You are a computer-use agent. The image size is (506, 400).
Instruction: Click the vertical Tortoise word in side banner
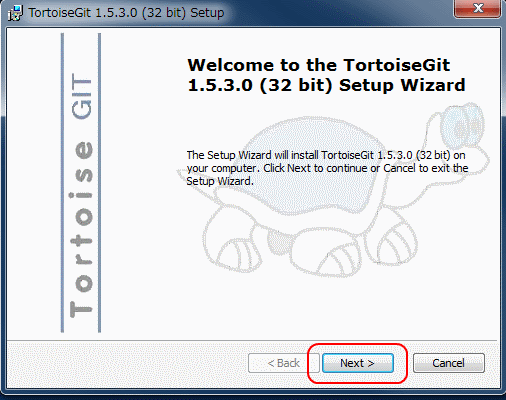[x=81, y=229]
